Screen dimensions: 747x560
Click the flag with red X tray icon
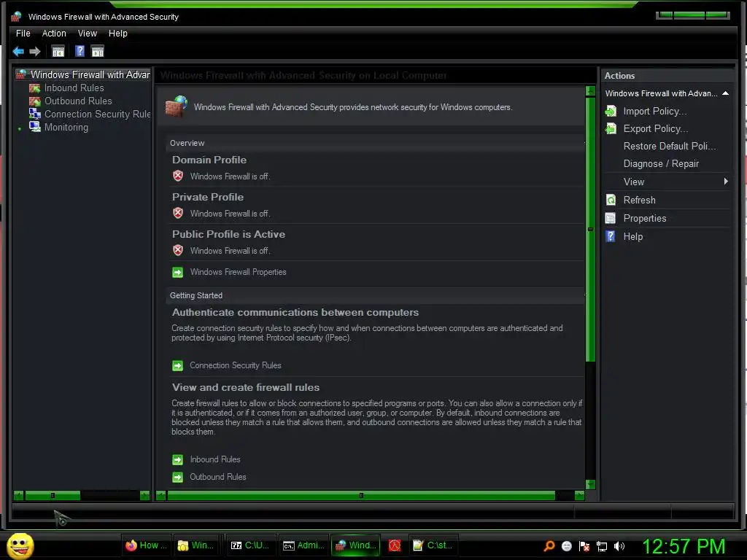(584, 546)
